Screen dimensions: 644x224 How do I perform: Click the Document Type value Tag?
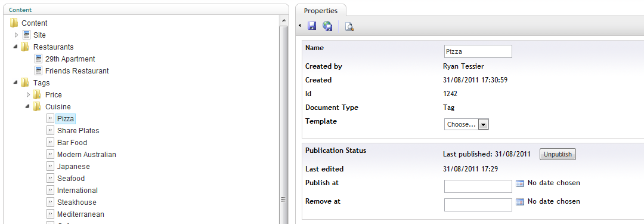(449, 108)
